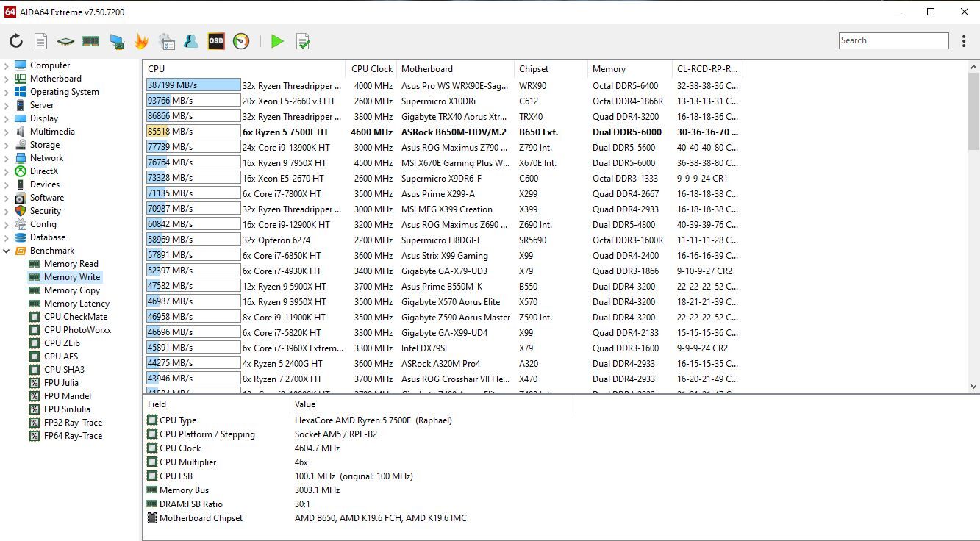This screenshot has height=541, width=980.
Task: Open the GPGPU benchmark monitor icon
Action: pyautogui.click(x=116, y=41)
